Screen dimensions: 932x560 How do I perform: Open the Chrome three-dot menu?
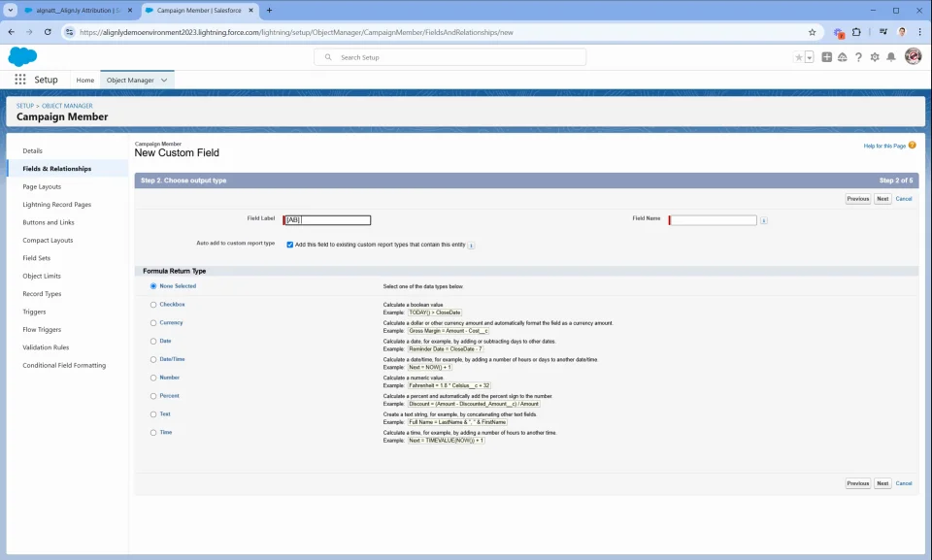(x=919, y=32)
